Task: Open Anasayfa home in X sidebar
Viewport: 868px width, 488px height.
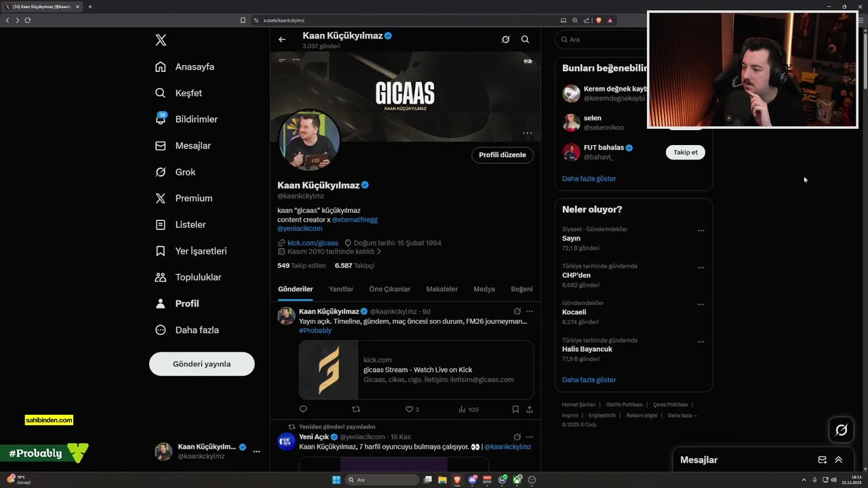Action: coord(184,66)
